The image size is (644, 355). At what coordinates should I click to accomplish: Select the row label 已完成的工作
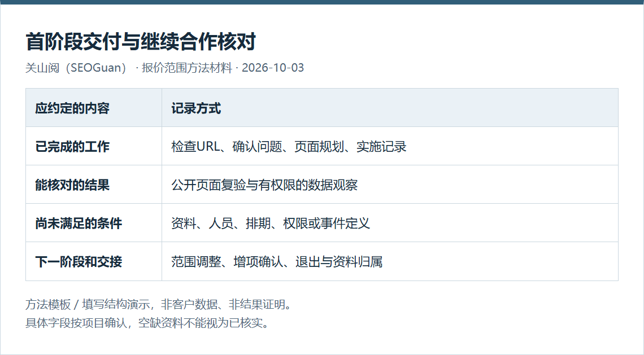click(x=72, y=147)
